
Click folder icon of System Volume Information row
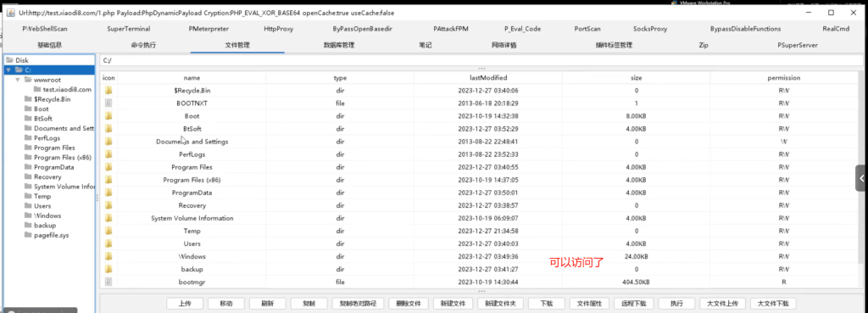coord(108,218)
